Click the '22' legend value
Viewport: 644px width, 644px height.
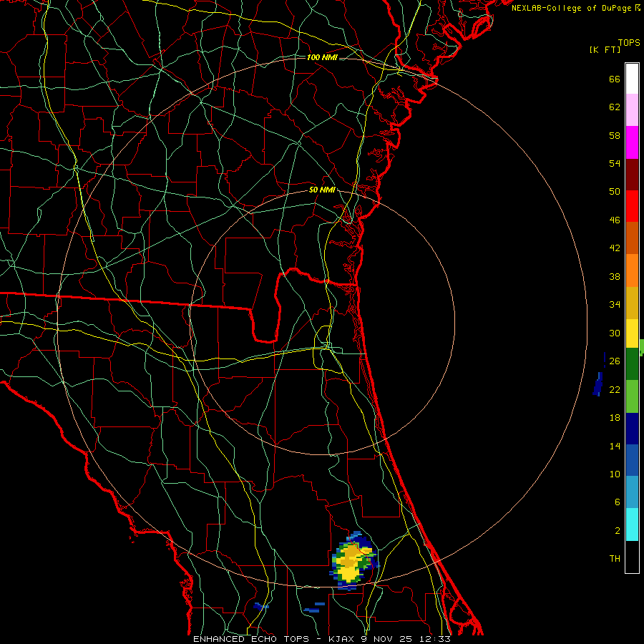point(615,389)
